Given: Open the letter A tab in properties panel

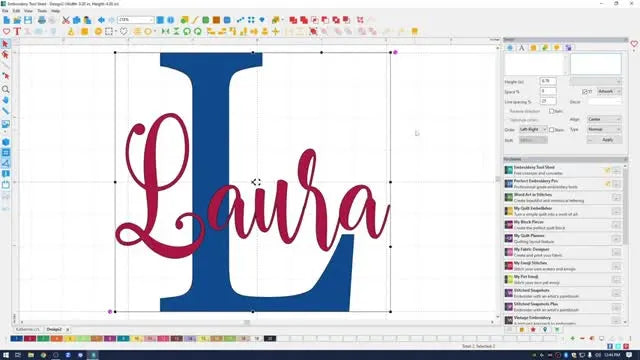Looking at the screenshot, I should click(x=522, y=48).
